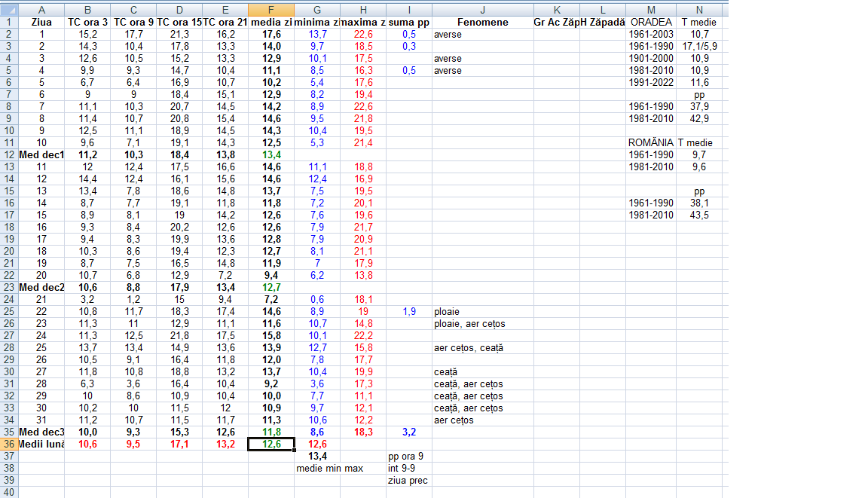The image size is (868, 498).
Task: Click the 42,9 cell in column N
Action: tap(699, 118)
